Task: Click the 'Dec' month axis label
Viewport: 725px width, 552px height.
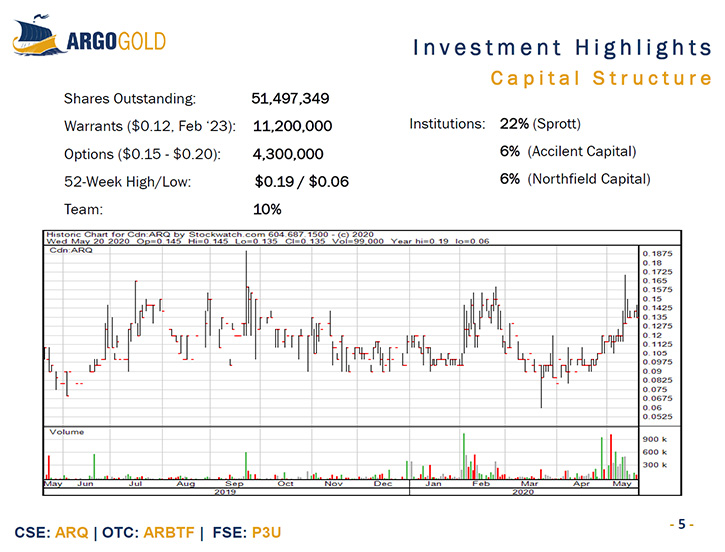Action: (383, 484)
